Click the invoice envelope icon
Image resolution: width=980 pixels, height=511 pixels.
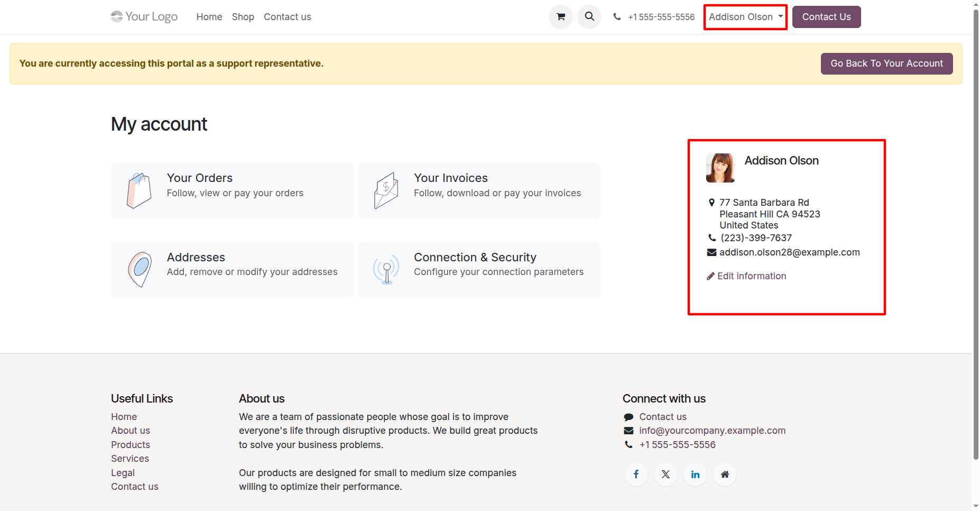(386, 190)
